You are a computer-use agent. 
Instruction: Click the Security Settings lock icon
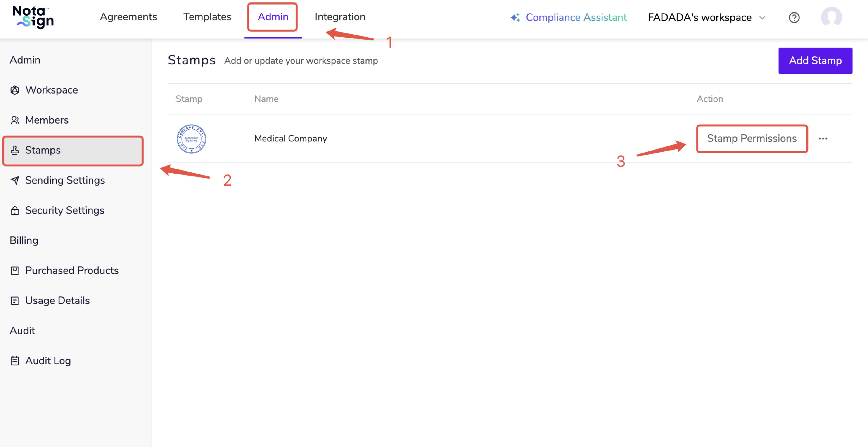(15, 211)
